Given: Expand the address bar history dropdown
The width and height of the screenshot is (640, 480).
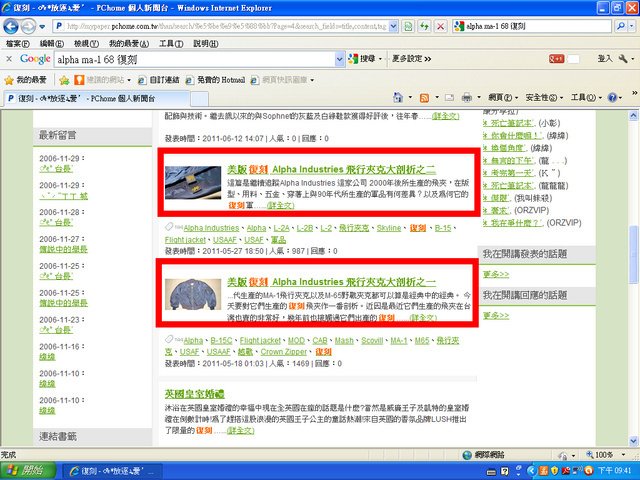Looking at the screenshot, I should pyautogui.click(x=393, y=27).
